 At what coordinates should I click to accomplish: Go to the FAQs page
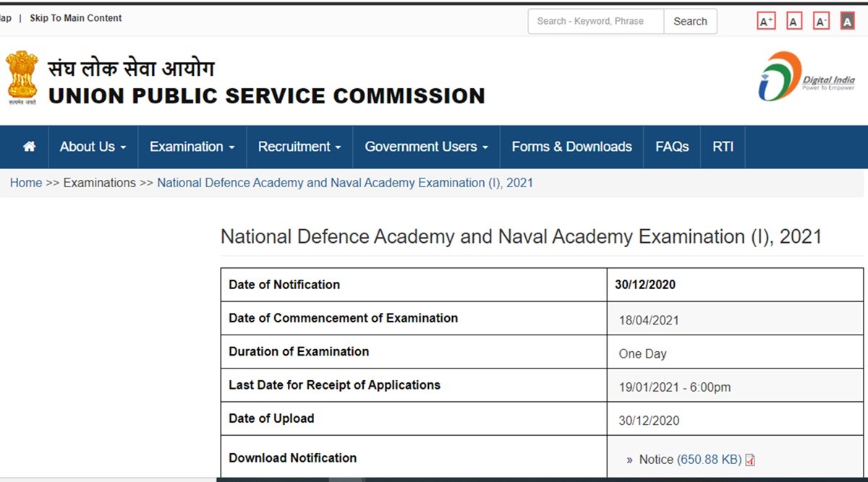tap(672, 147)
